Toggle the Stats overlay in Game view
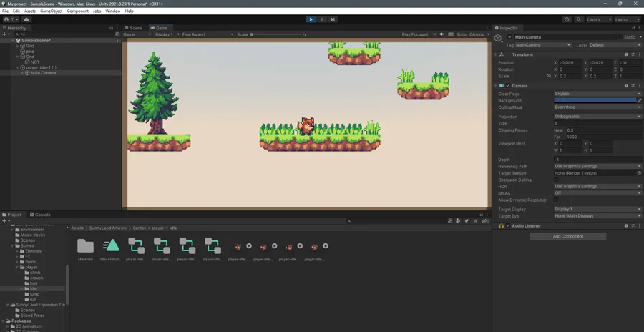Viewport: 644px width, 332px height. coord(461,34)
